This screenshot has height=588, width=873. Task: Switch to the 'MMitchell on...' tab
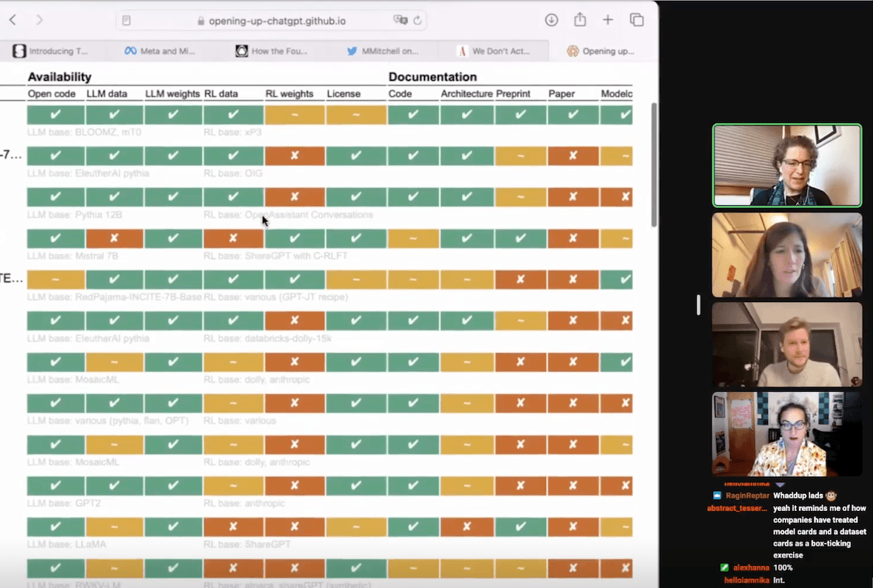point(383,50)
